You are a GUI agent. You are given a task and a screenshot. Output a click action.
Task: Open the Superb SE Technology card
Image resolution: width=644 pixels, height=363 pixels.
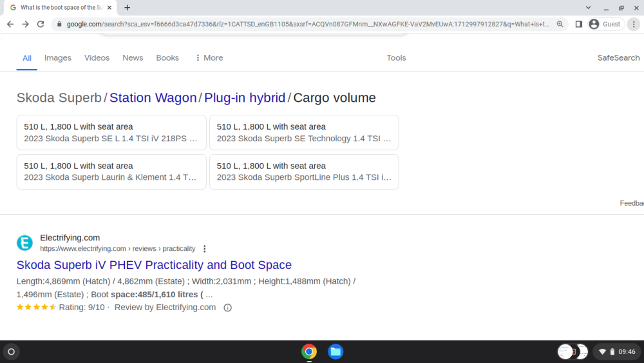[x=304, y=132]
